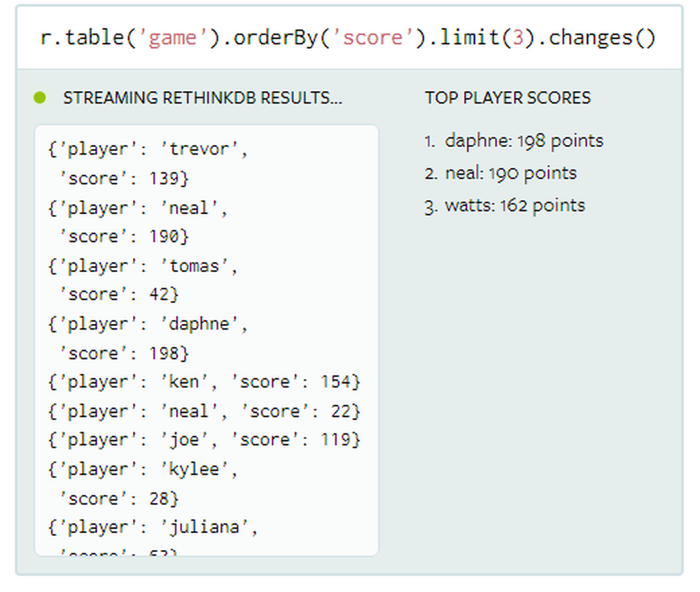Click the 'juliana' player line

tap(153, 528)
